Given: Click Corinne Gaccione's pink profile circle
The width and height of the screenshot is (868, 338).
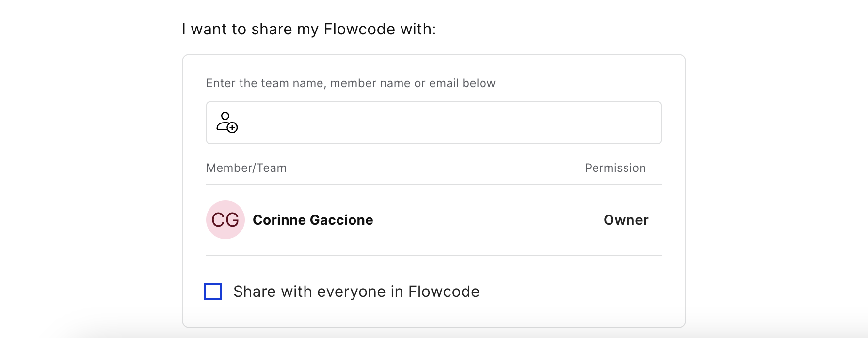Looking at the screenshot, I should tap(225, 220).
